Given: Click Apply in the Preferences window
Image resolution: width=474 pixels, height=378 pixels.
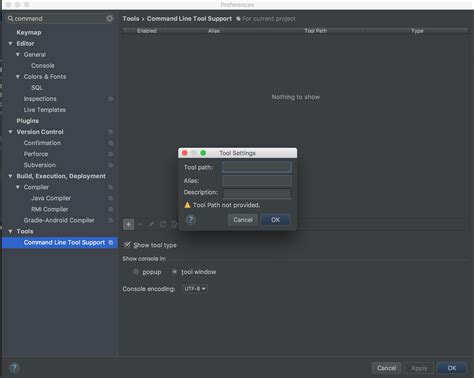Looking at the screenshot, I should [x=419, y=368].
